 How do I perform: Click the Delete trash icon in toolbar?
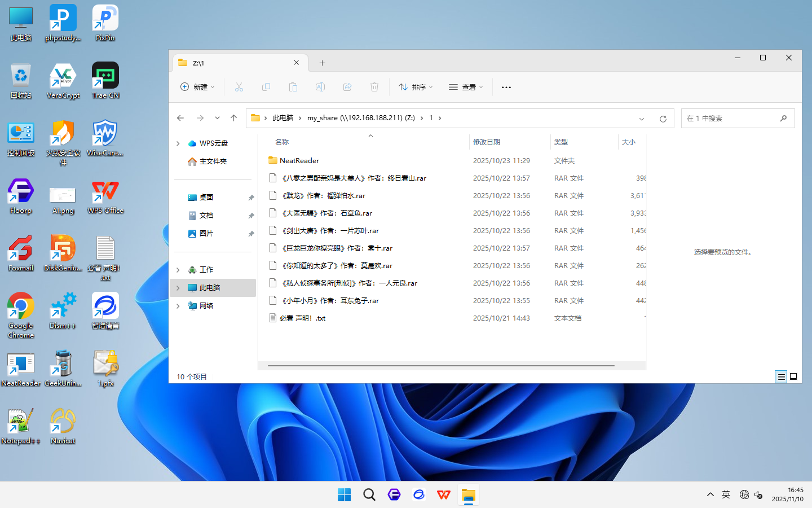tap(374, 87)
